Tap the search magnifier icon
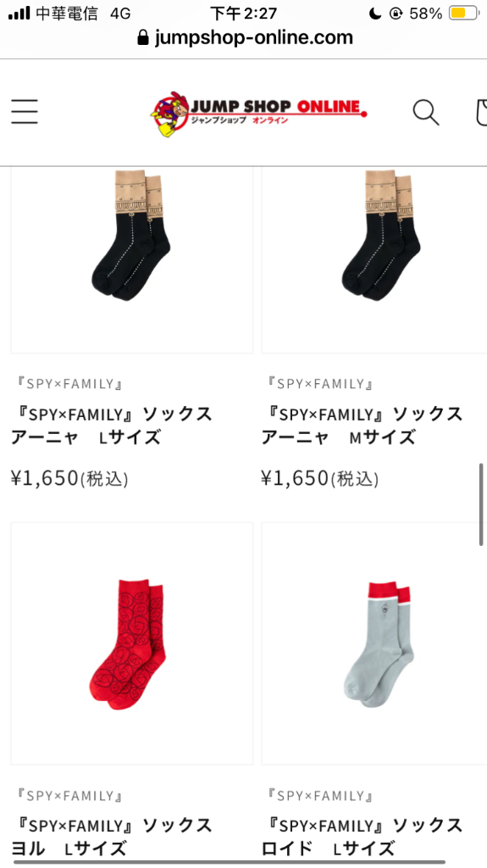The height and width of the screenshot is (868, 487). 426,113
